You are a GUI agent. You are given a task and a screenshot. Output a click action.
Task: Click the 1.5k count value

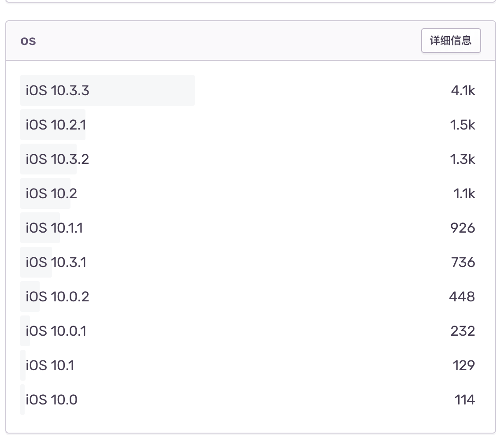[463, 125]
